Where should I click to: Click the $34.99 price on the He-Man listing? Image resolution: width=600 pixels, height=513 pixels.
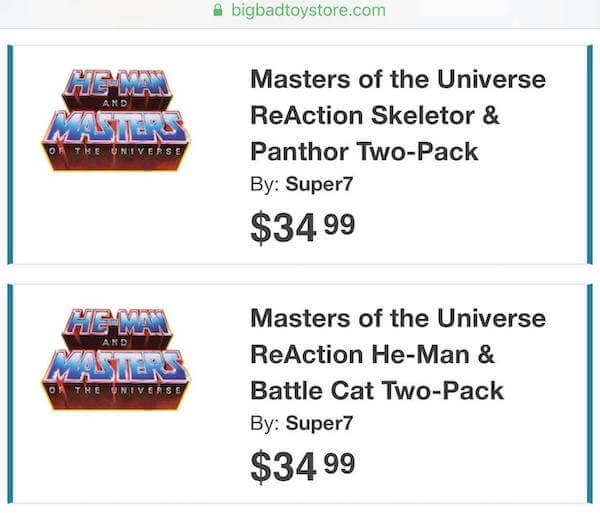point(303,467)
